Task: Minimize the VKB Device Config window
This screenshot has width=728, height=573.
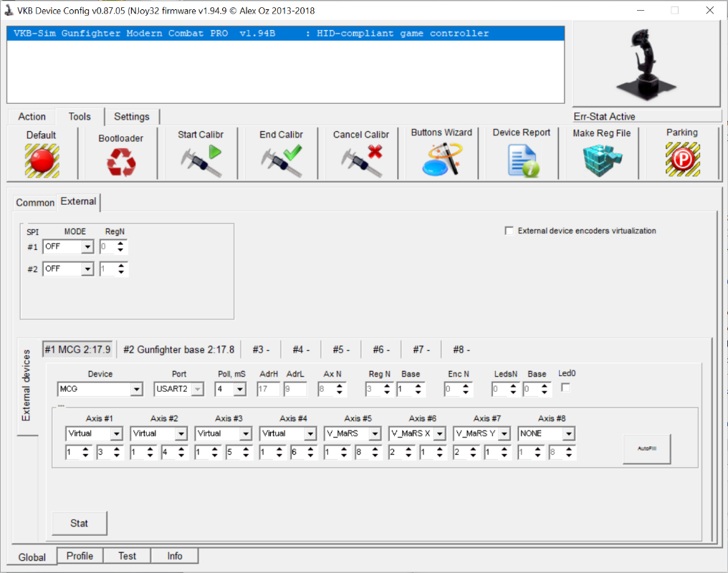Action: tap(641, 10)
